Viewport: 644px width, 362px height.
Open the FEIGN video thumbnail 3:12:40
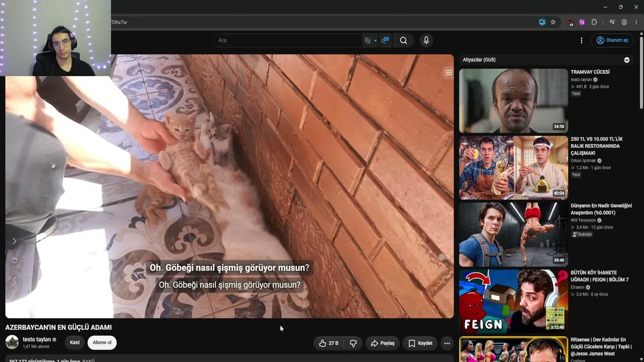click(513, 301)
